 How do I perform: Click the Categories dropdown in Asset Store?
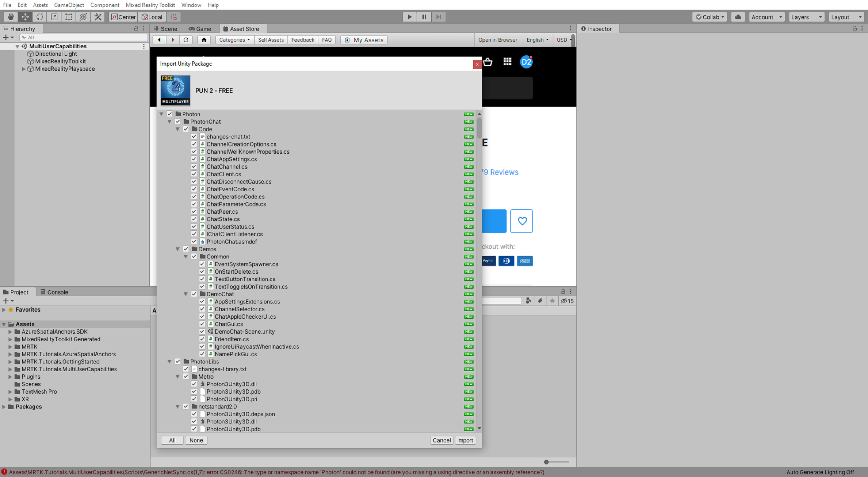coord(234,39)
